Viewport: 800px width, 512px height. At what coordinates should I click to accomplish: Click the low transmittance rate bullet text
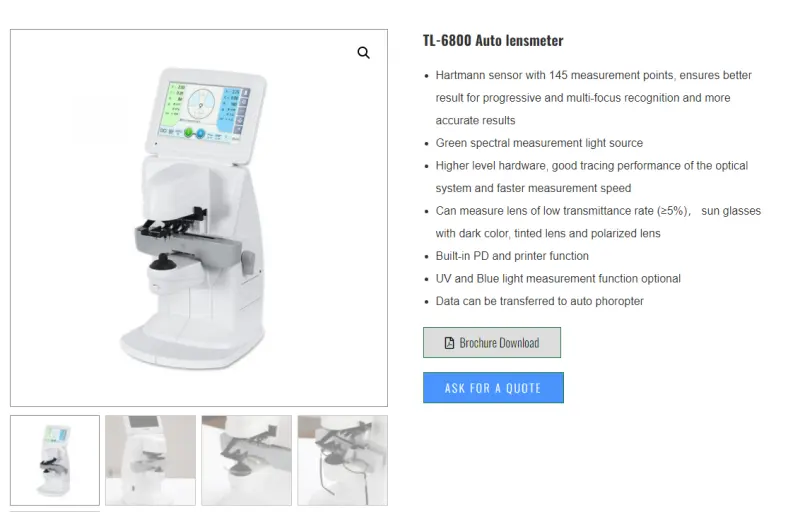pyautogui.click(x=598, y=222)
